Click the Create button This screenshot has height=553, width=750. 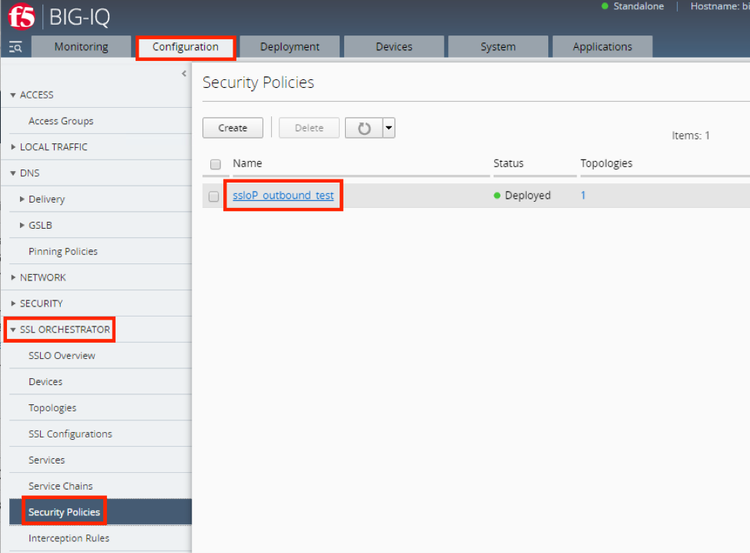point(233,128)
